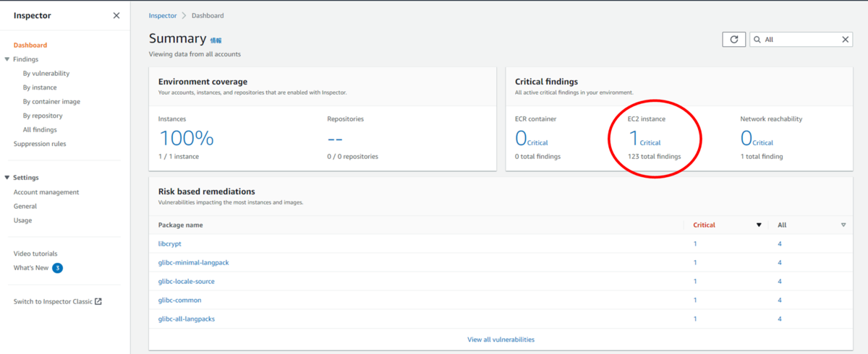
Task: Open Network reachability 0 Critical link
Action: pos(757,139)
